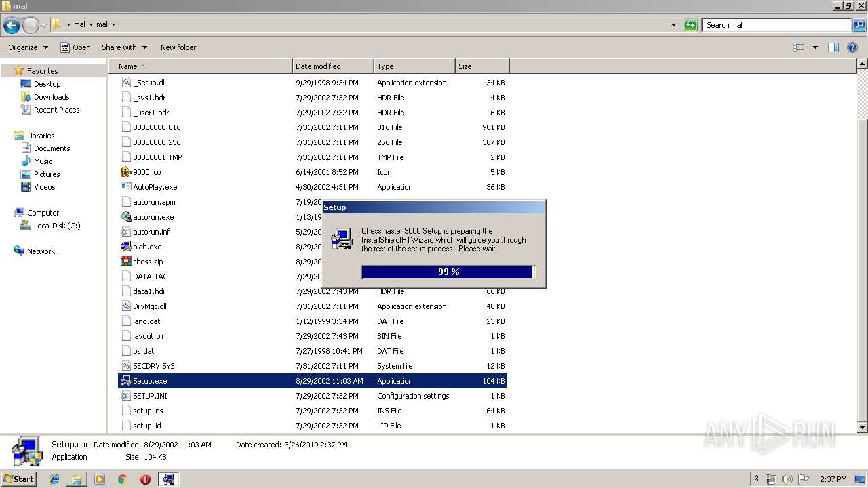Click the network tray icon
Viewport: 868px width, 488px height.
(771, 479)
